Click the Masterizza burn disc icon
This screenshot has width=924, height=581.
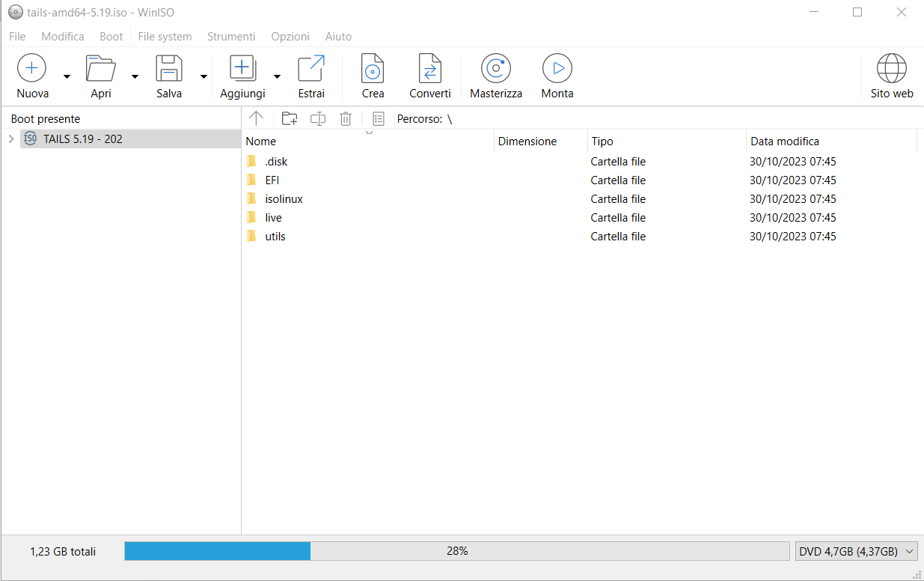(x=496, y=68)
